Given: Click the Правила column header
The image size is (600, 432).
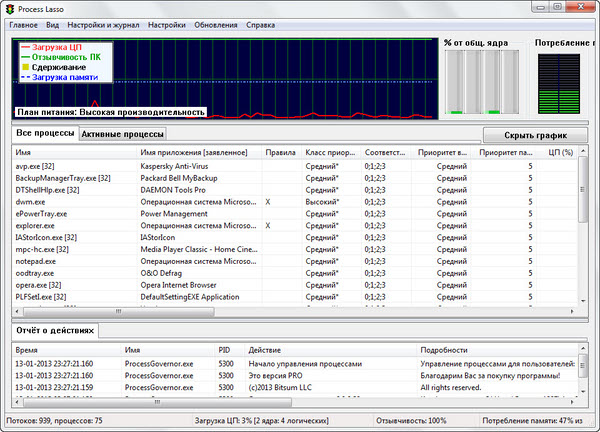Looking at the screenshot, I should tap(280, 152).
